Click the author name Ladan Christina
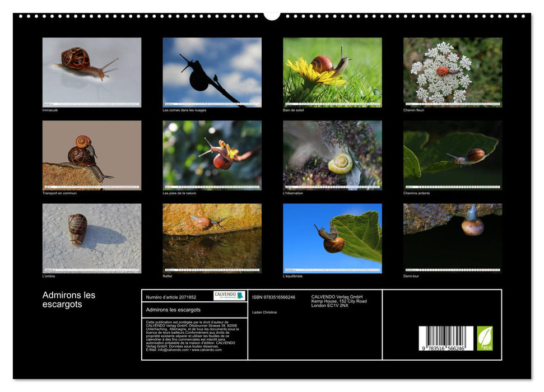This screenshot has width=544, height=392. point(264,312)
